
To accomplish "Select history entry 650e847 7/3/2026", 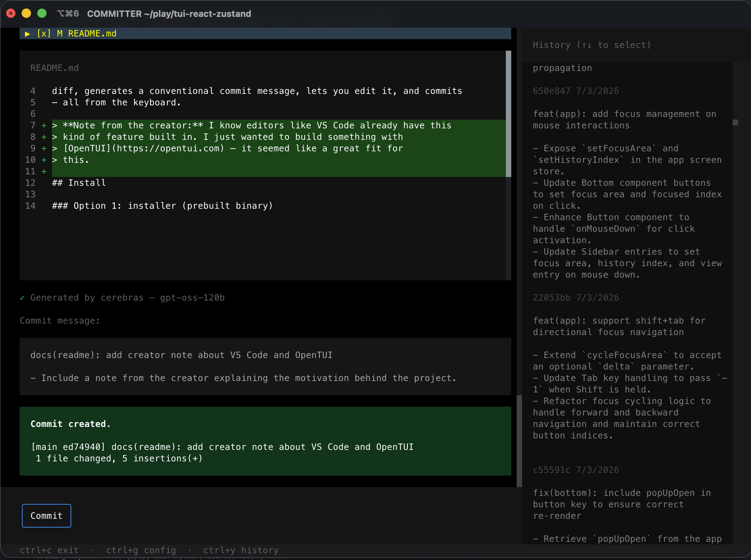I will point(576,91).
